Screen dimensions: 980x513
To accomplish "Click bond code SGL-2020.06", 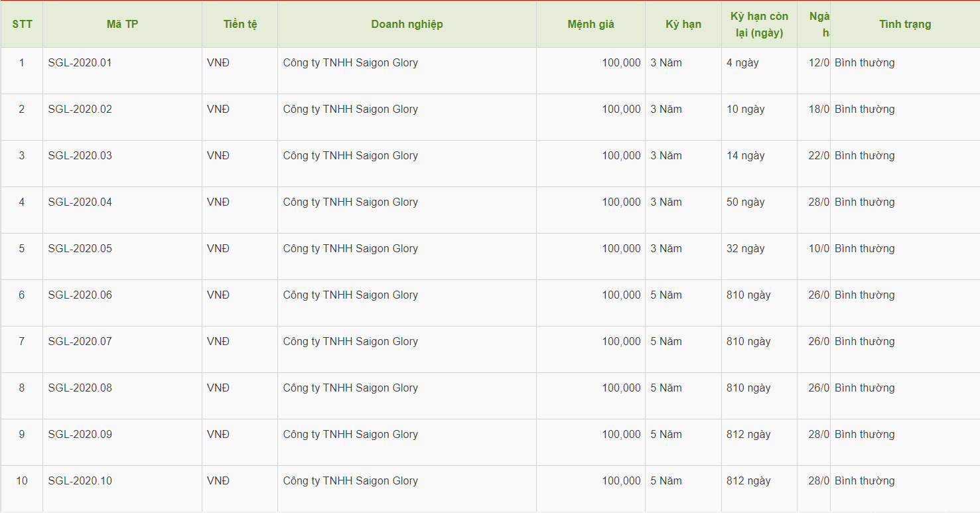I will click(x=80, y=295).
